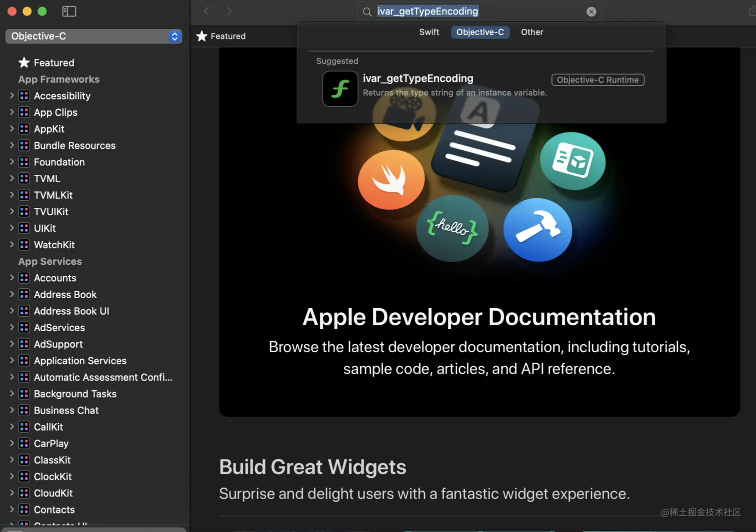Image resolution: width=756 pixels, height=532 pixels.
Task: Click the Bundle Resources framework icon
Action: (x=24, y=145)
